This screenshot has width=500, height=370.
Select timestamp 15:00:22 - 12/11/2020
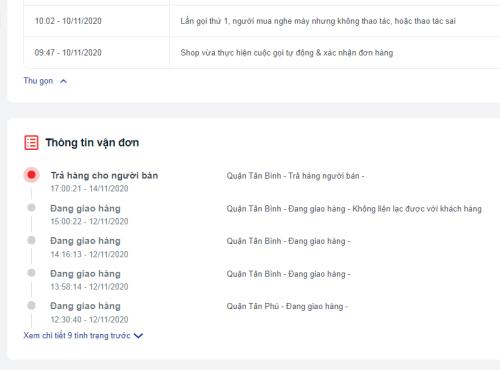pyautogui.click(x=89, y=221)
